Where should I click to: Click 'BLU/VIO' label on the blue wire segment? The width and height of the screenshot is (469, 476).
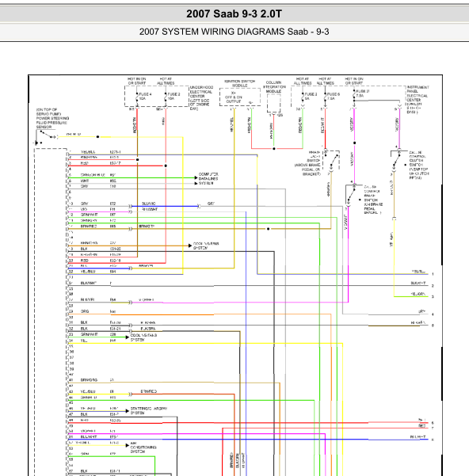(x=149, y=204)
